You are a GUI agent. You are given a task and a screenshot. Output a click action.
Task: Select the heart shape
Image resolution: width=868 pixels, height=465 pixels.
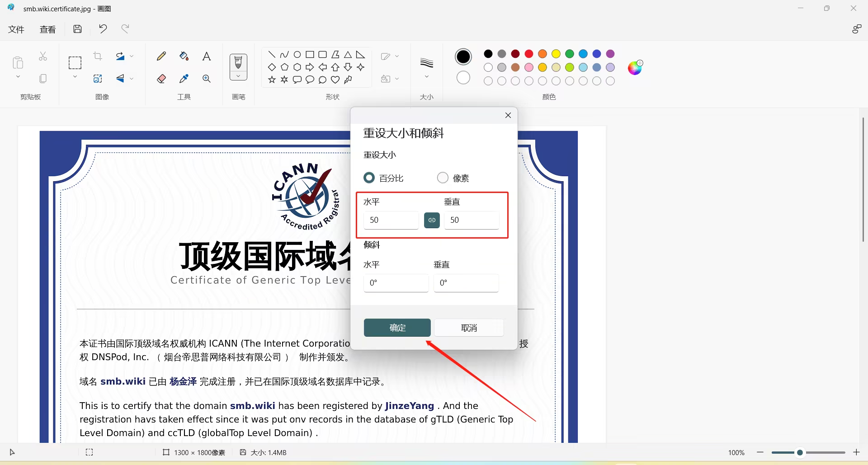pyautogui.click(x=335, y=80)
